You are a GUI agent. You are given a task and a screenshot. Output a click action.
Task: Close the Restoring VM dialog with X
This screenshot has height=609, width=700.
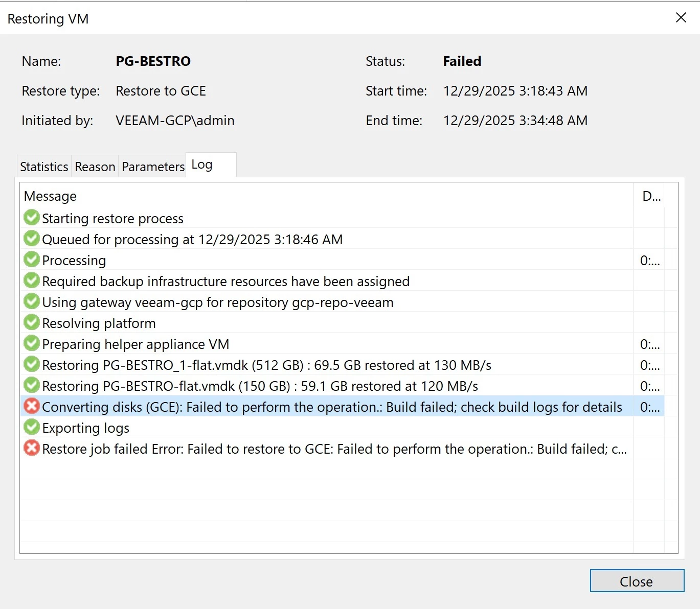681,18
